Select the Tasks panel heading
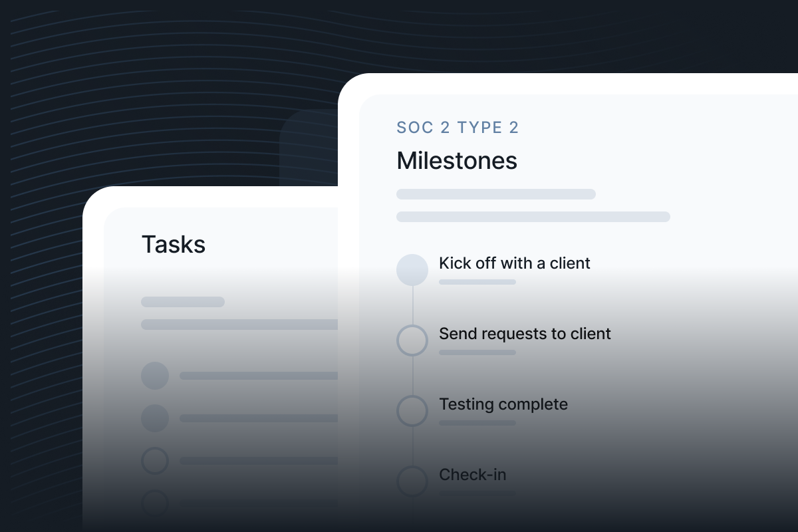The width and height of the screenshot is (798, 532). coord(174,245)
